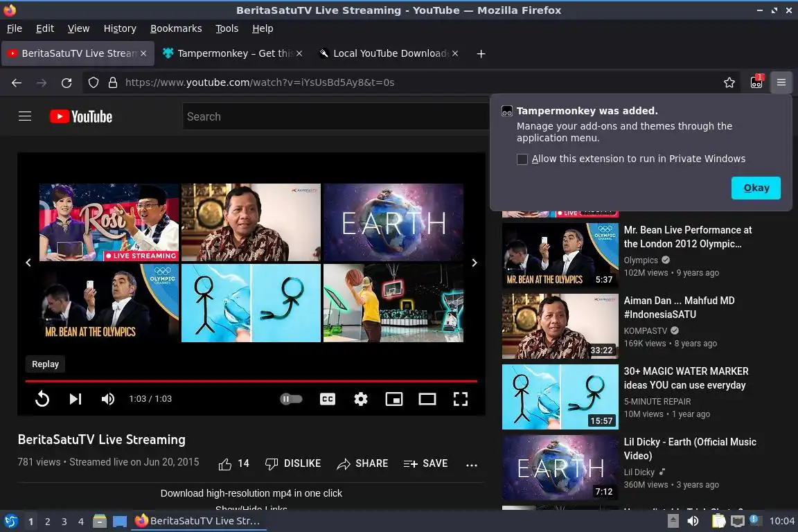The width and height of the screenshot is (798, 532).
Task: Open Rosi live streaming endscreen thumbnail
Action: coord(109,222)
